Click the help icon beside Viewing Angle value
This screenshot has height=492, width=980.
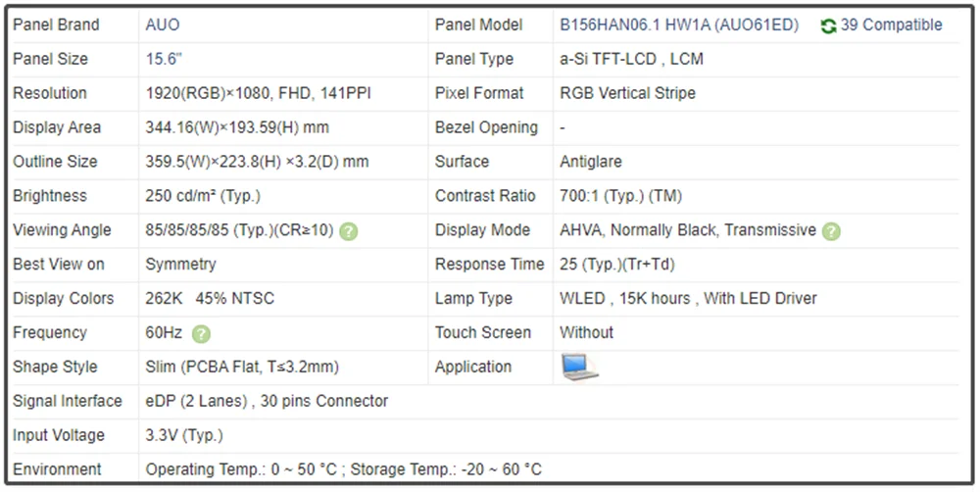tap(349, 231)
